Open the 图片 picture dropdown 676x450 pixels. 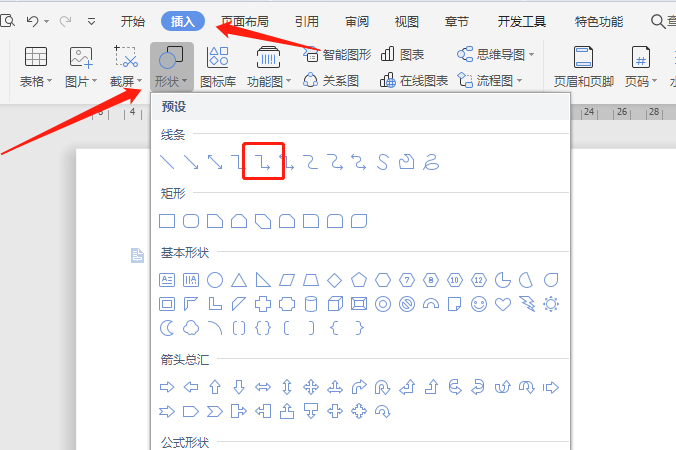tap(81, 67)
